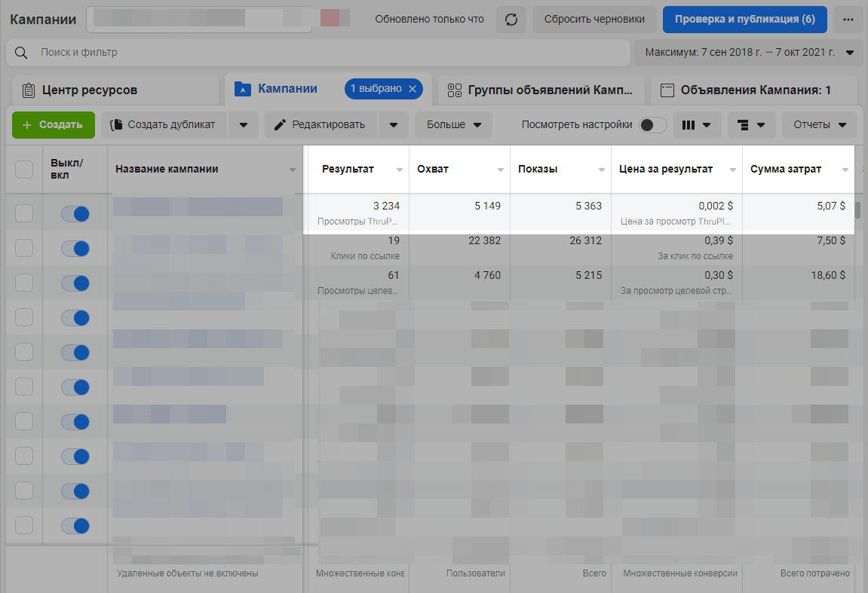Check the select-all header checkbox

pos(24,170)
